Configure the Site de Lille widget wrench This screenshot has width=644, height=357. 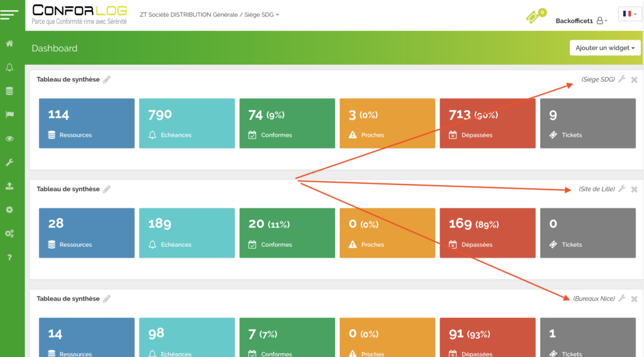point(622,189)
